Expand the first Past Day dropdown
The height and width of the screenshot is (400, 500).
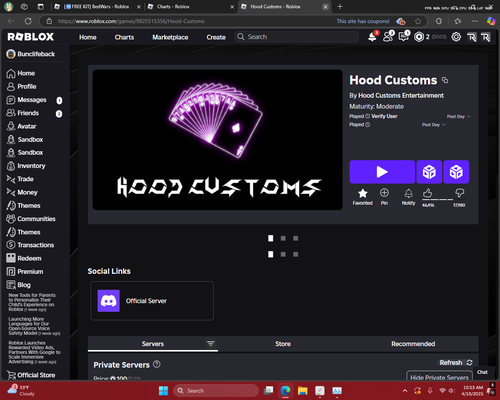(459, 116)
